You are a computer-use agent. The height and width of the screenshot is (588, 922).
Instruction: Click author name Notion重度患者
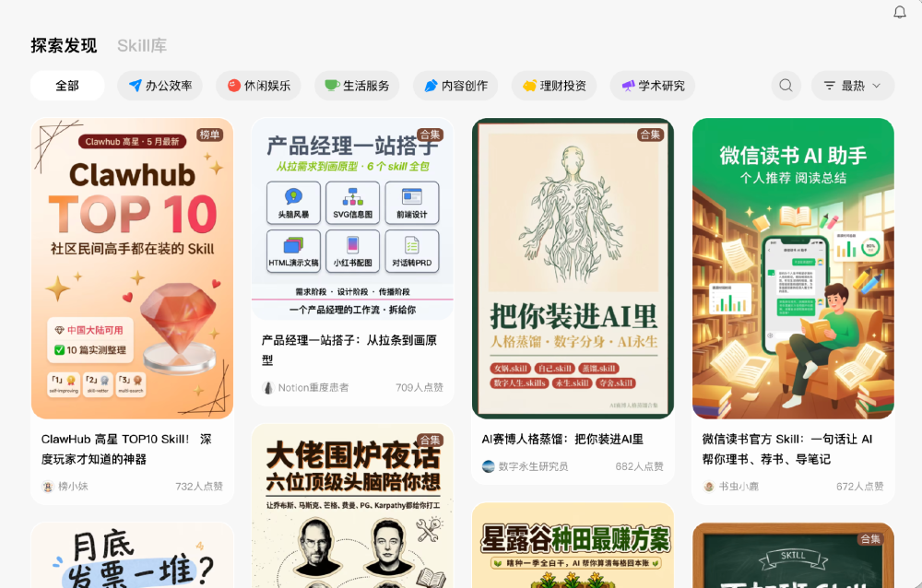pyautogui.click(x=313, y=387)
